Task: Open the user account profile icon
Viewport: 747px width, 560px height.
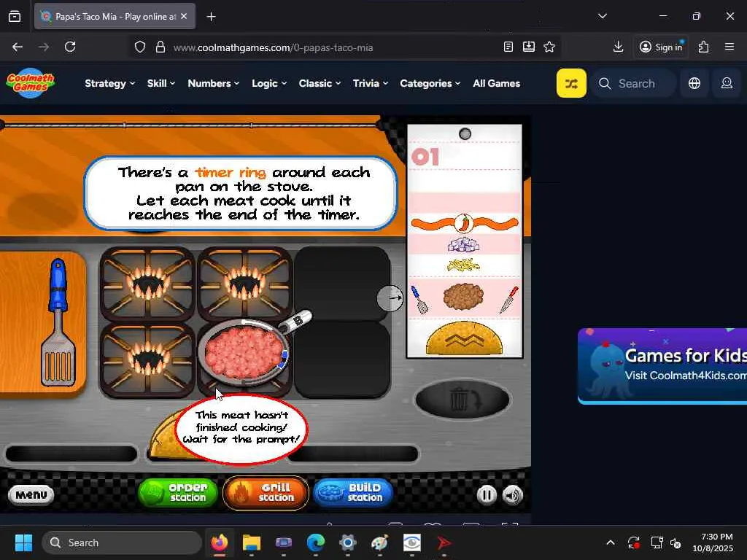Action: (727, 83)
